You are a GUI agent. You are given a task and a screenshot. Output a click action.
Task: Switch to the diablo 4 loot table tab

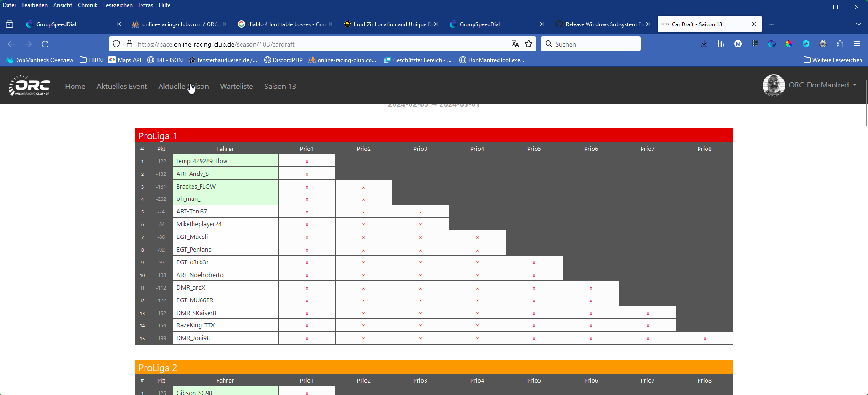[281, 24]
